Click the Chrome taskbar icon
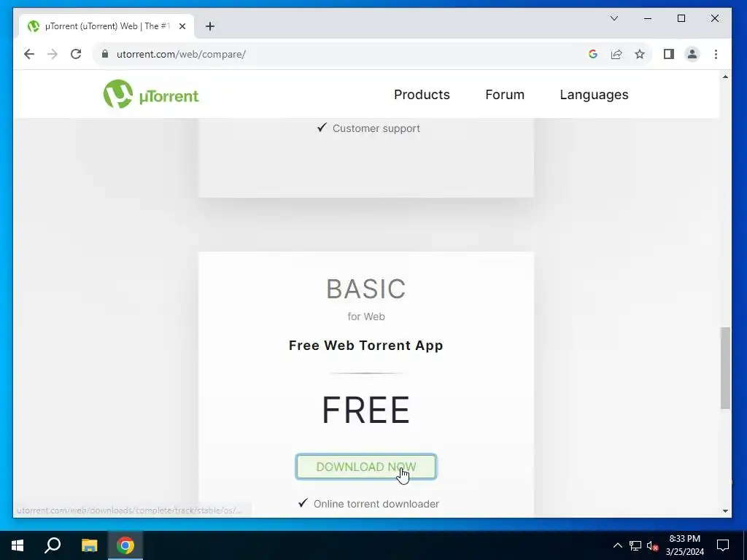This screenshot has width=747, height=560. [125, 545]
